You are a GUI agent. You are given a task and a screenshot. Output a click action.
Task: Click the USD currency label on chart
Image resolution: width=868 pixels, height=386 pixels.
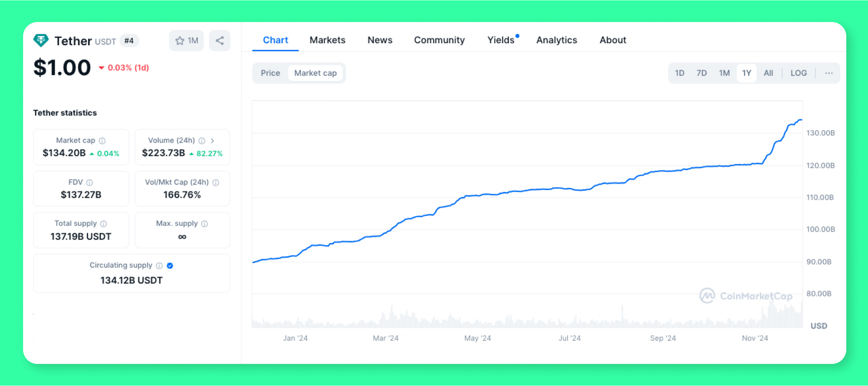pyautogui.click(x=819, y=326)
